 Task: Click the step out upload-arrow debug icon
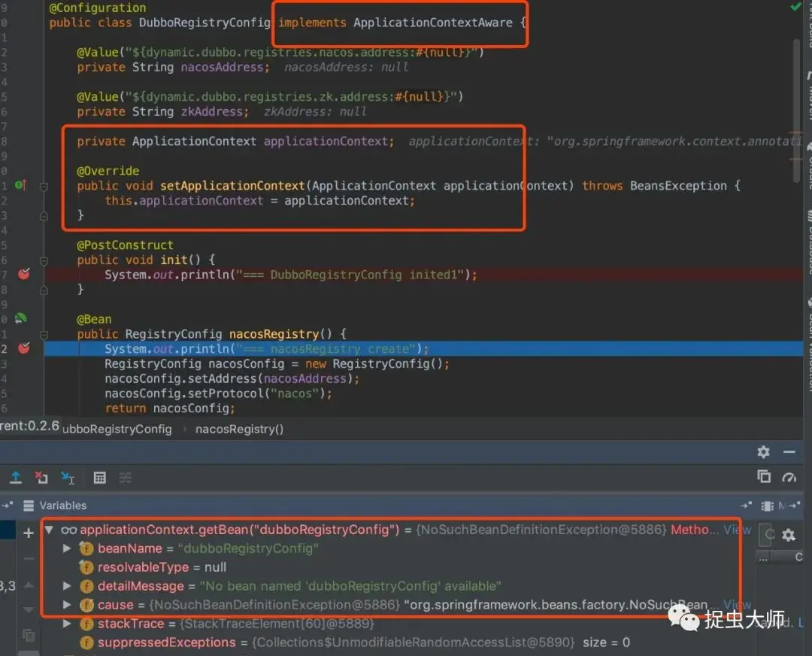(x=16, y=477)
